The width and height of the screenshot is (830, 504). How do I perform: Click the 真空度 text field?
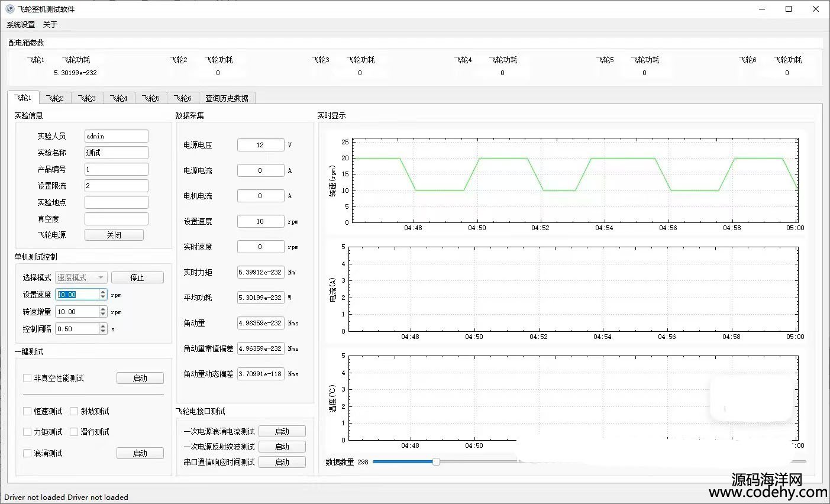tap(116, 219)
